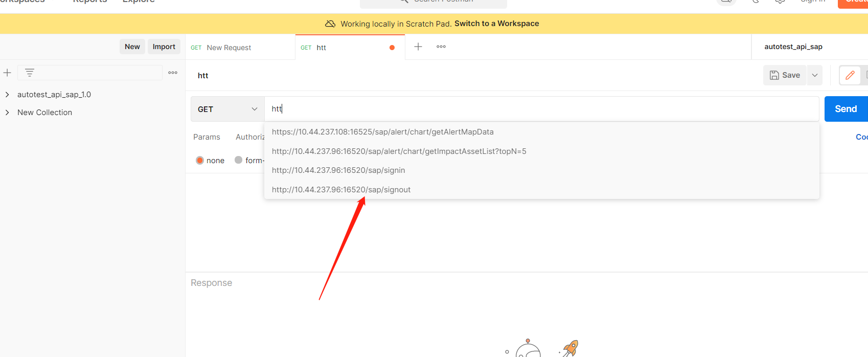Expand the autotest_api_sap_1.0 collection

(7, 95)
